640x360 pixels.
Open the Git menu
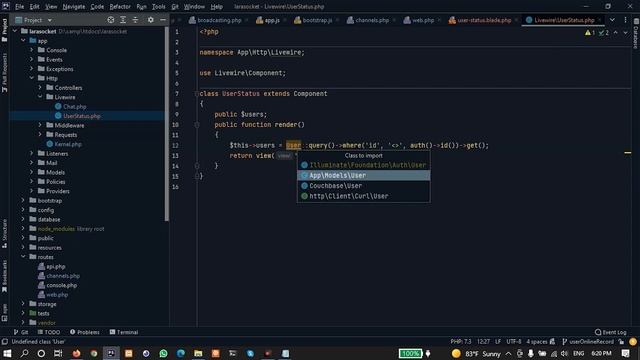pyautogui.click(x=175, y=7)
